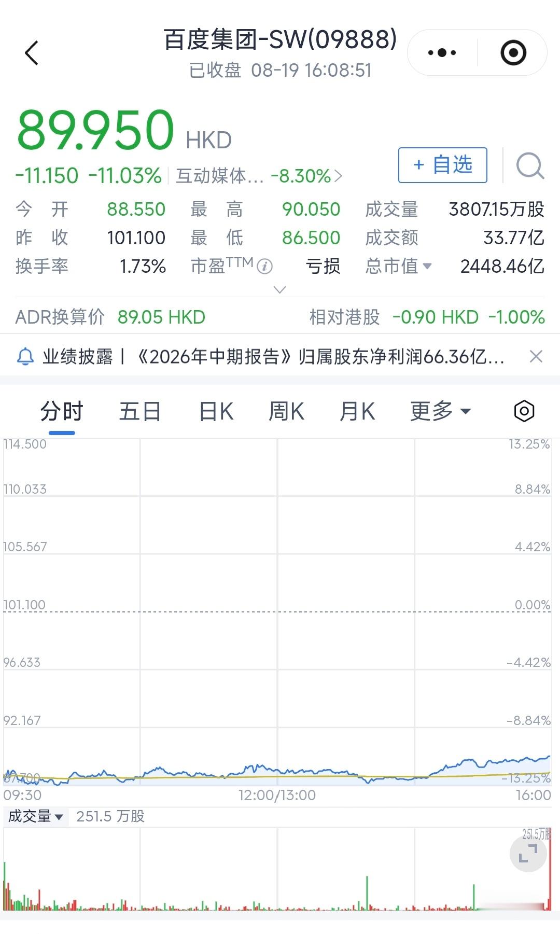560x934 pixels.
Task: Tap the notification bell icon
Action: [x=25, y=357]
